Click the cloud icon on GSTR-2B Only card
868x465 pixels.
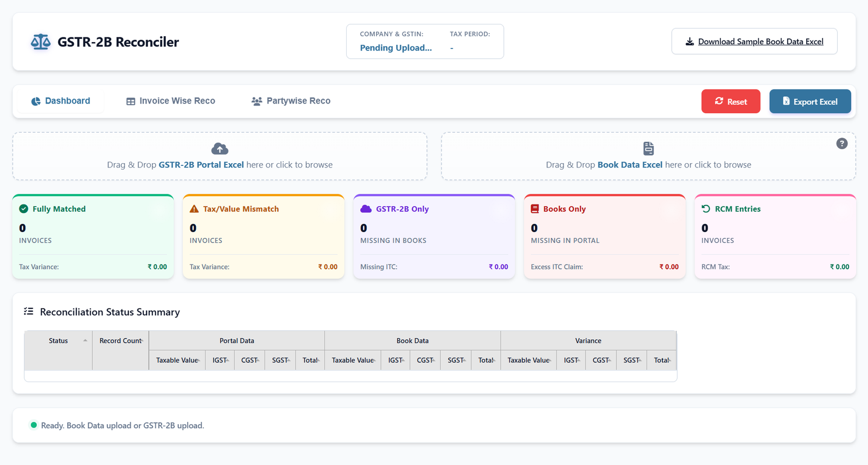pyautogui.click(x=366, y=209)
